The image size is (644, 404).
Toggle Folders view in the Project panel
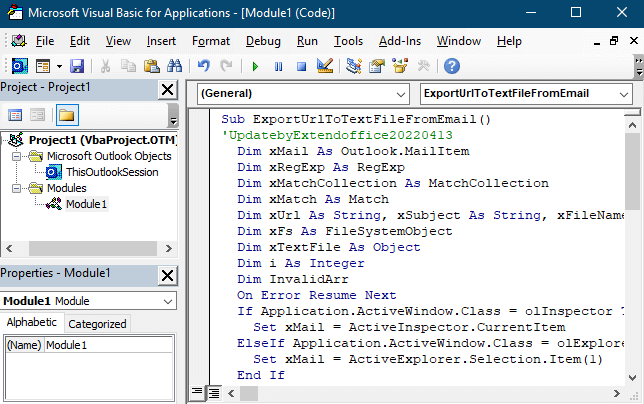click(67, 115)
